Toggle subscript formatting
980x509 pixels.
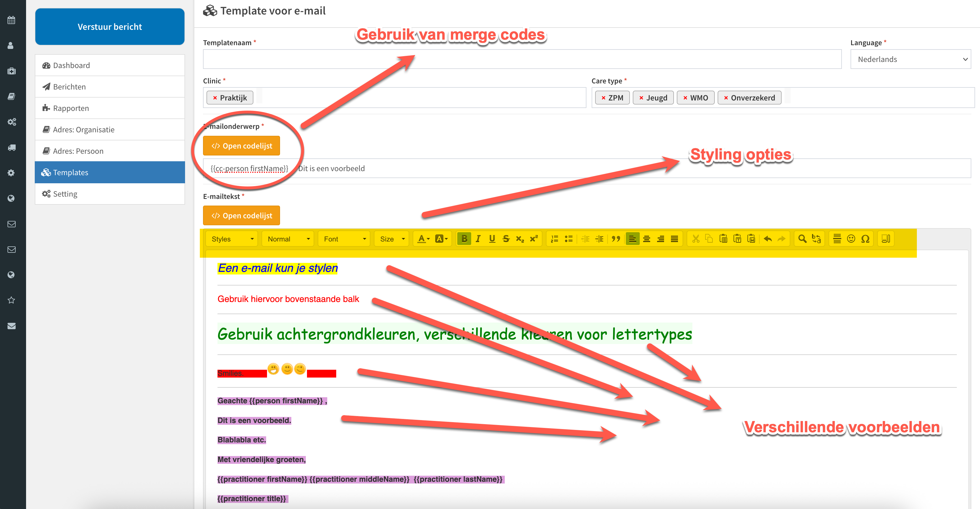(520, 239)
